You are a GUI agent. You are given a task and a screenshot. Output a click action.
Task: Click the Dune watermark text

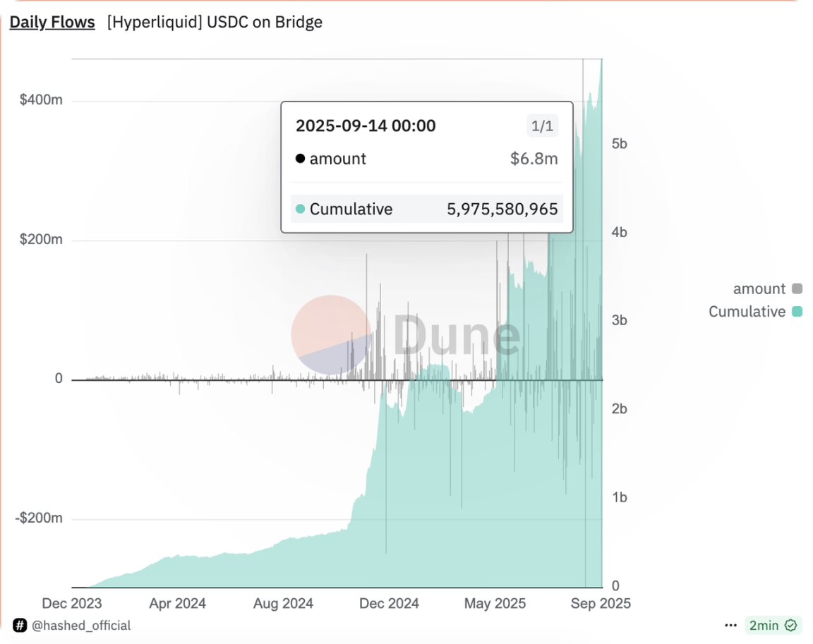click(457, 334)
